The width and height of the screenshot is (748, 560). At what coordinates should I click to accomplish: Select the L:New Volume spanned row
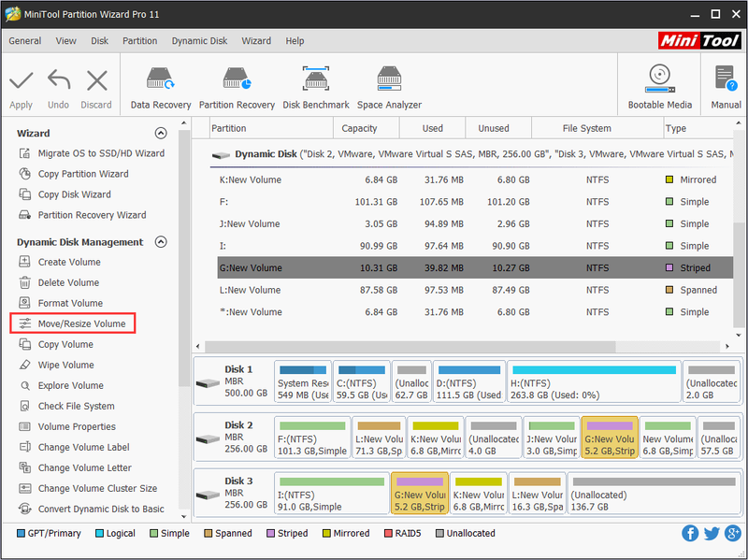475,290
